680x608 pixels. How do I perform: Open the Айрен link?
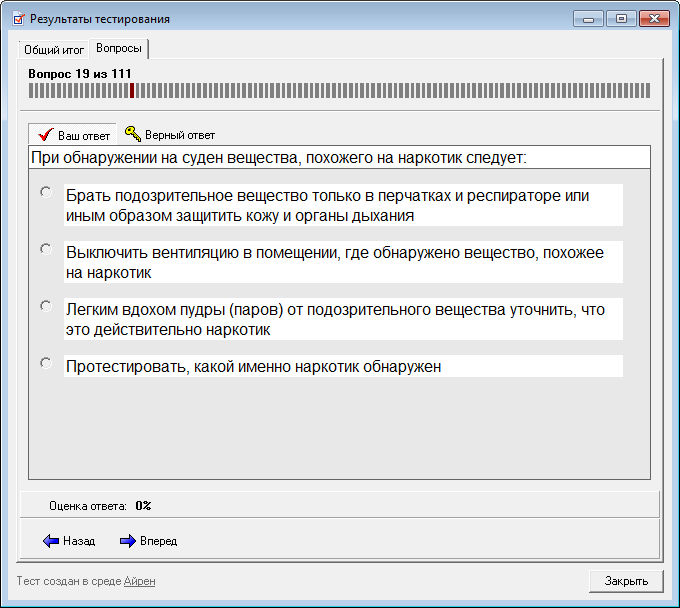click(x=139, y=581)
